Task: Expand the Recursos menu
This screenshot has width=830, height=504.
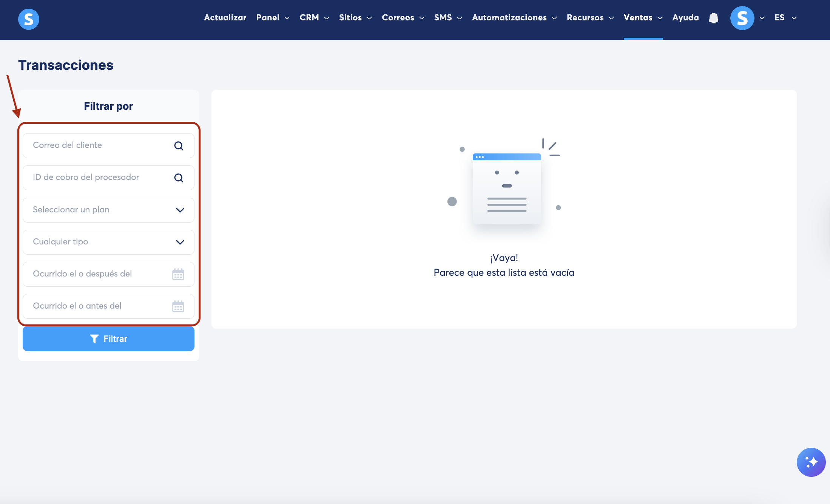Action: click(x=590, y=18)
